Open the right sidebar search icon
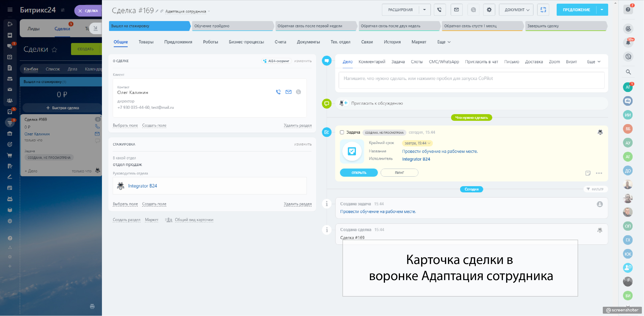This screenshot has height=316, width=644. coord(628,72)
